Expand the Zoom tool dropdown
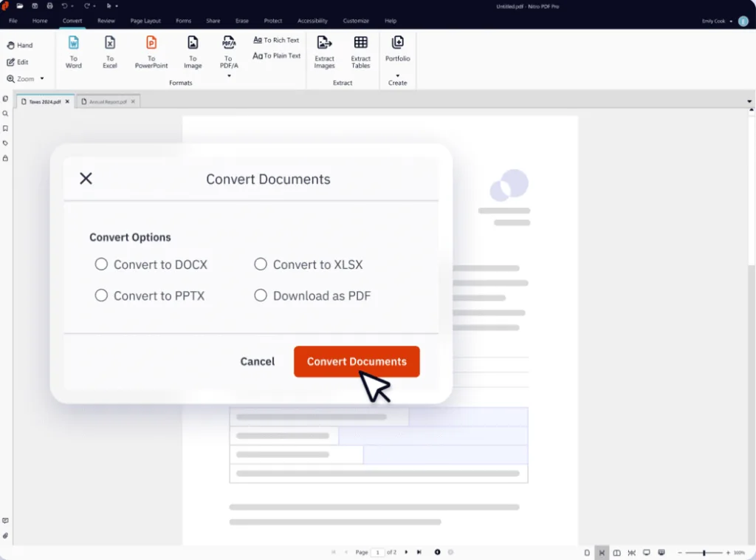The image size is (756, 560). click(x=41, y=78)
